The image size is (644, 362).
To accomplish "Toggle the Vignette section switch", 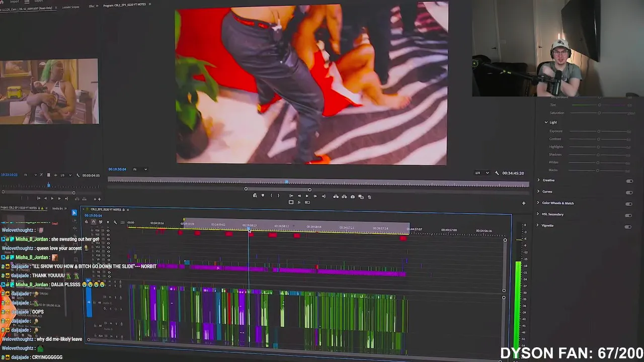I will (628, 227).
